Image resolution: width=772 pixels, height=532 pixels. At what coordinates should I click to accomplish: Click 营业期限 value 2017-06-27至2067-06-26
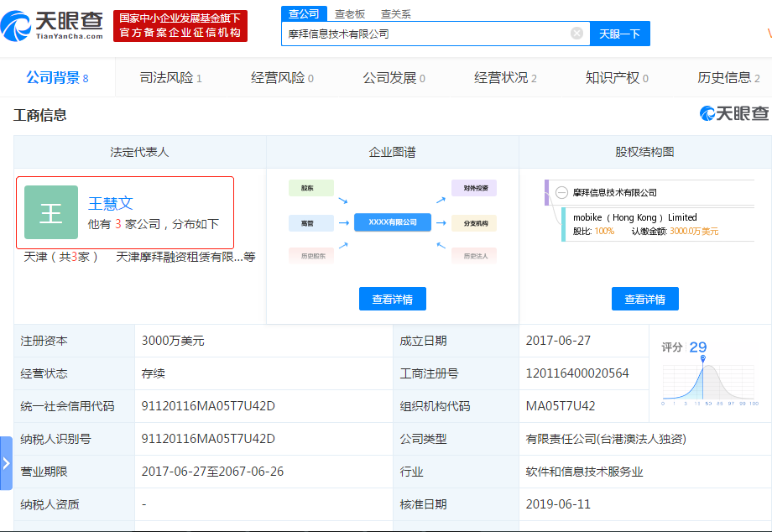coord(212,472)
